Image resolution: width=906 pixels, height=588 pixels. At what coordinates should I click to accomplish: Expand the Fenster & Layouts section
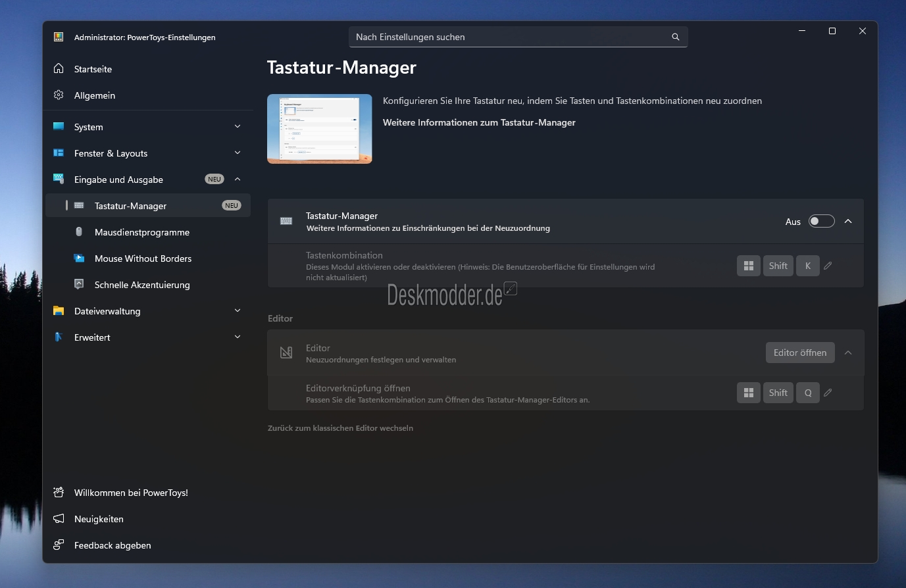click(238, 153)
